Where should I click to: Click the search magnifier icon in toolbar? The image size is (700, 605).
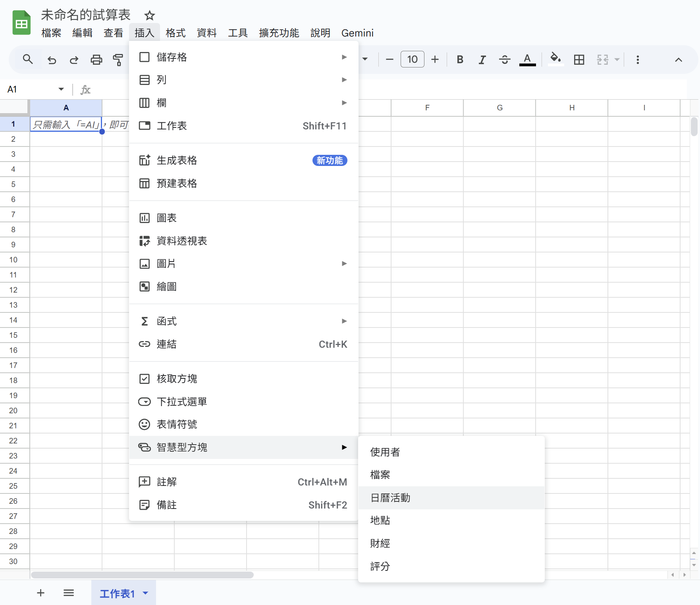click(27, 60)
